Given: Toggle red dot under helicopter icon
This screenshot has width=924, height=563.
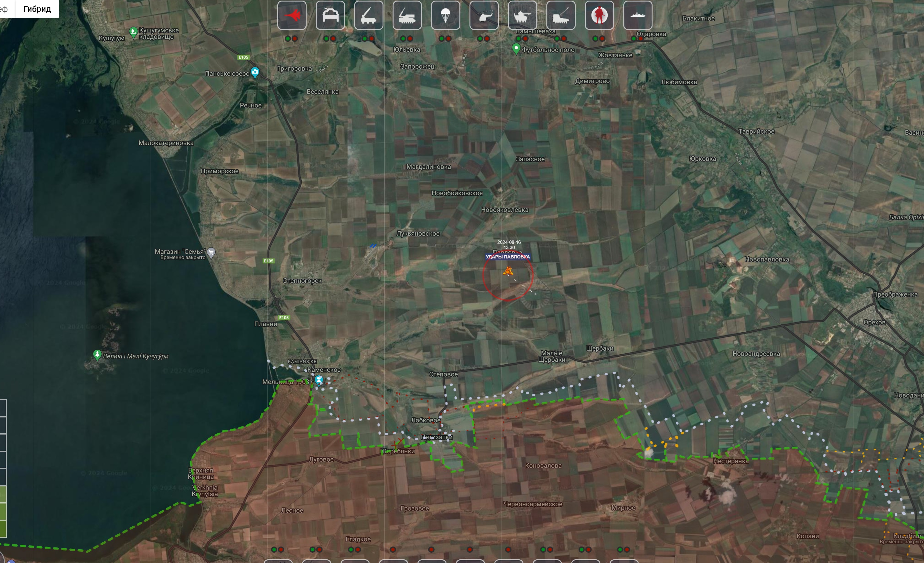Looking at the screenshot, I should [487, 39].
